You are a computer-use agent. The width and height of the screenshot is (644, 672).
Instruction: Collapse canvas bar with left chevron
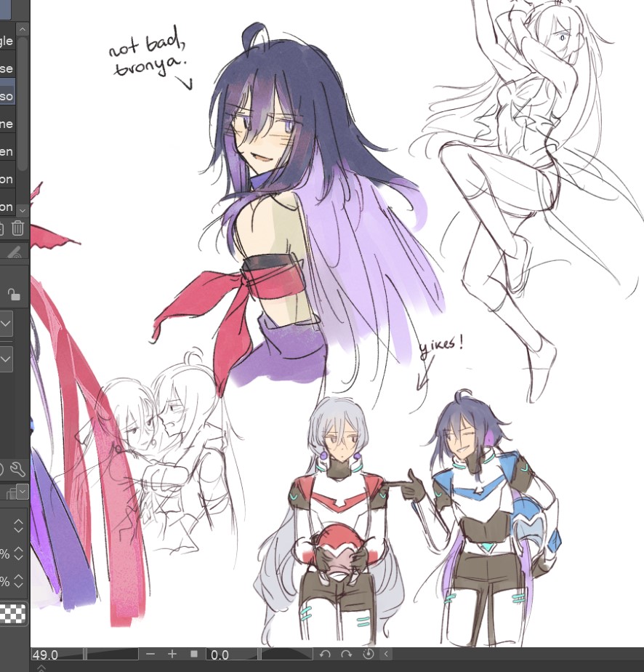[x=386, y=654]
